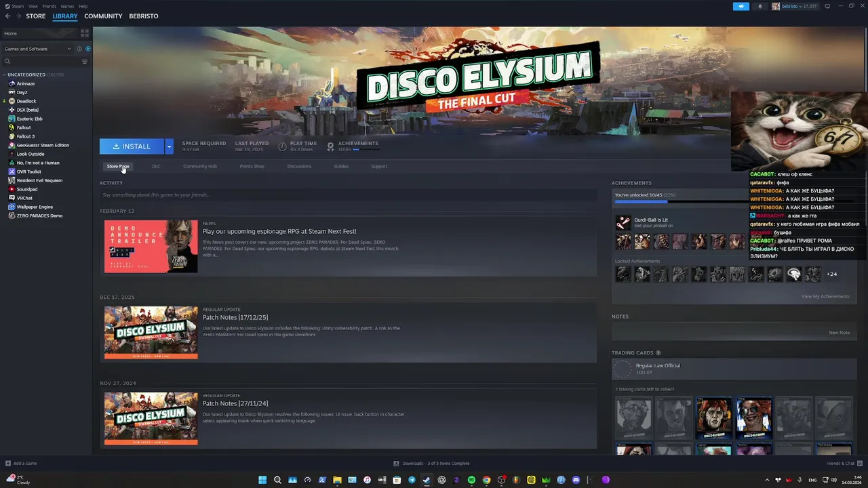Open the Guides link

[x=341, y=166]
